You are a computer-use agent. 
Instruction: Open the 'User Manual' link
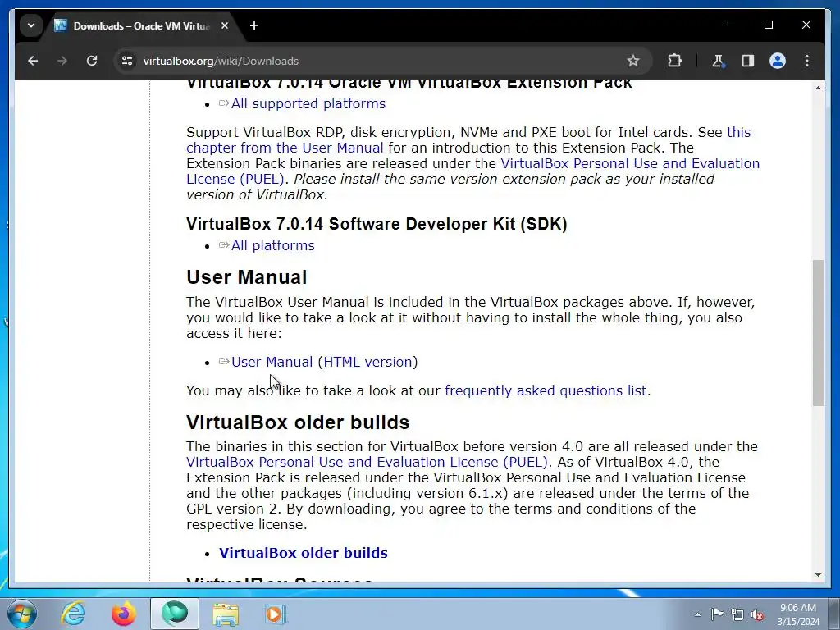[x=272, y=362]
